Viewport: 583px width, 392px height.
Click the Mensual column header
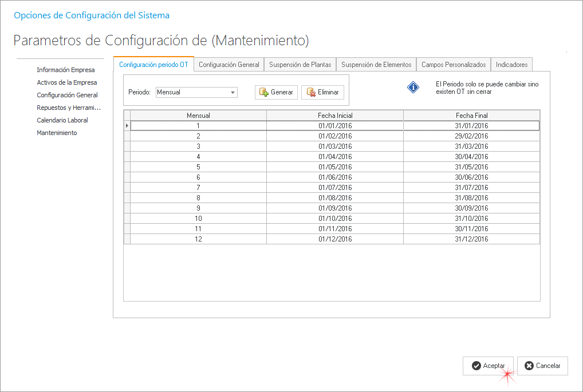tap(198, 115)
